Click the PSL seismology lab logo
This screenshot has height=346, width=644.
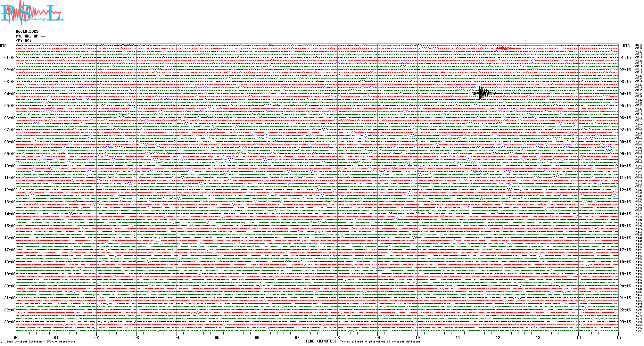point(31,13)
